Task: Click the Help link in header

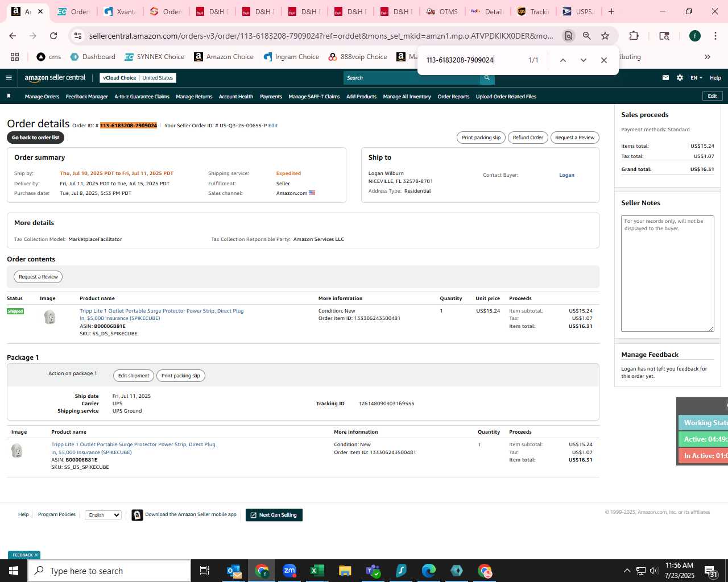Action: 715,78
